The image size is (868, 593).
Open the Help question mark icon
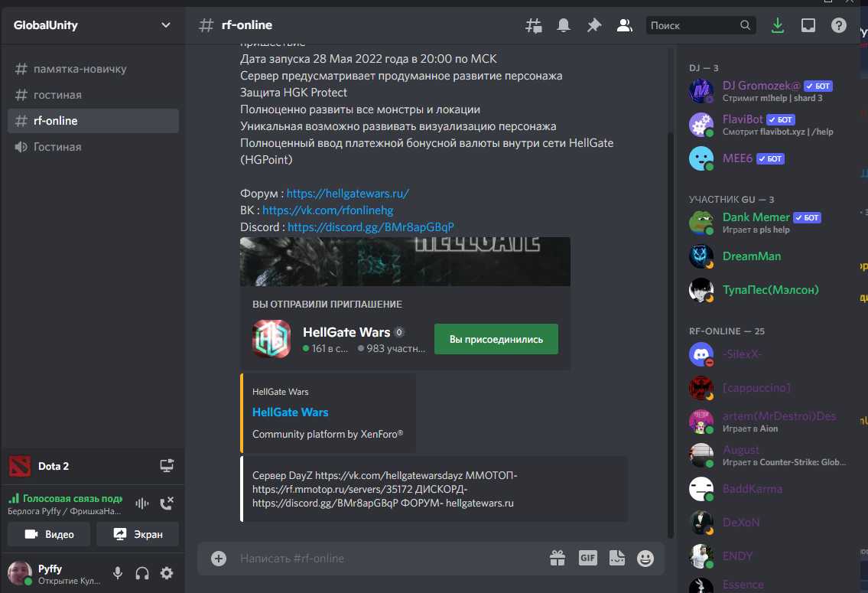(x=839, y=25)
